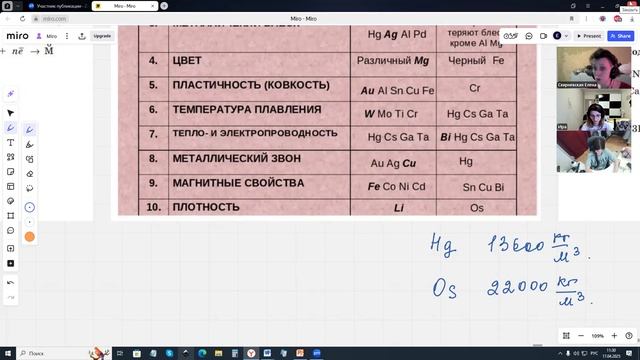This screenshot has width=640, height=360.
Task: Open more apps plus button
Action: 11,264
